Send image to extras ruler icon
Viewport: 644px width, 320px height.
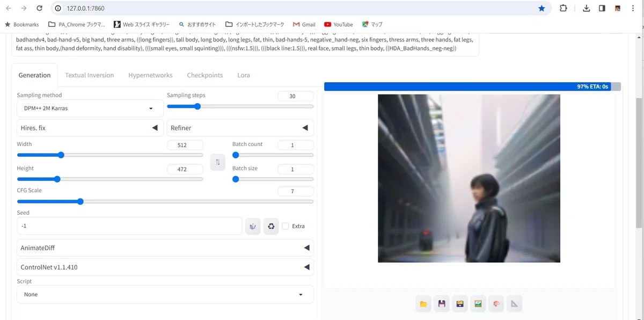pyautogui.click(x=515, y=304)
